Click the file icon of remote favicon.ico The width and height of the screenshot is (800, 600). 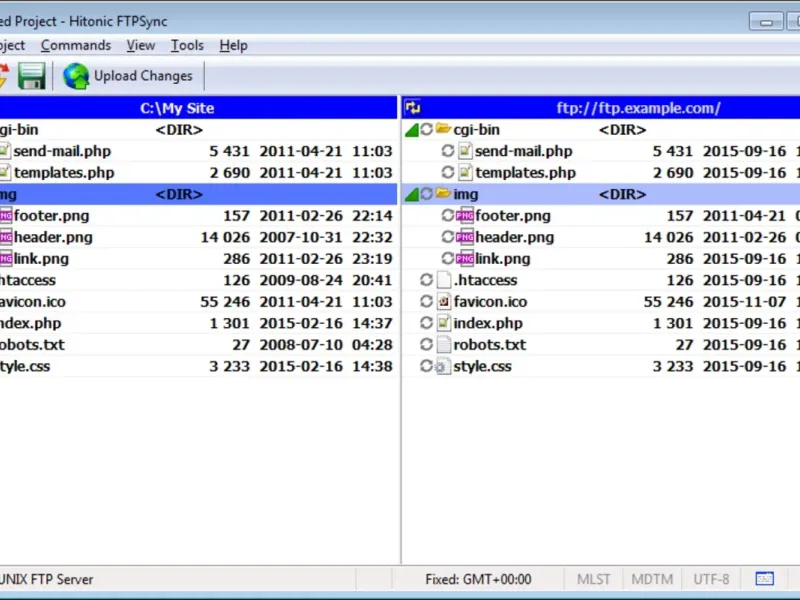[444, 302]
